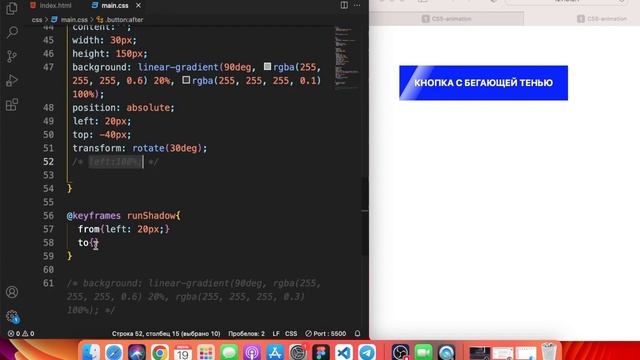640x360 pixels.
Task: Split the editor to the right
Action: 344,5
